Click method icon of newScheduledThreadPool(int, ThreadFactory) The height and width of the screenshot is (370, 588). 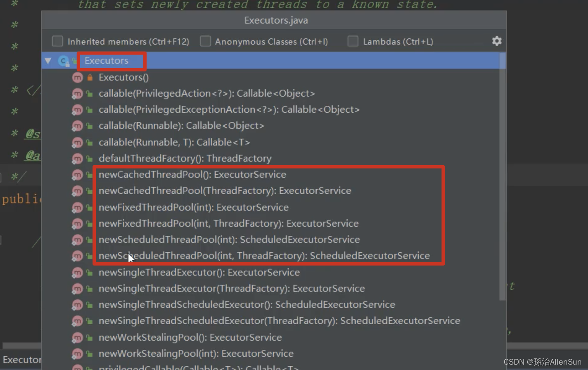pos(77,256)
